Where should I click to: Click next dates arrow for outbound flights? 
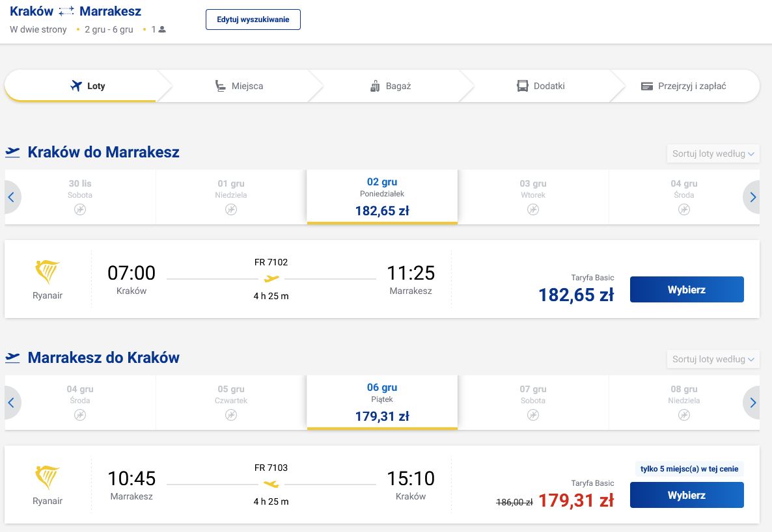coord(752,197)
